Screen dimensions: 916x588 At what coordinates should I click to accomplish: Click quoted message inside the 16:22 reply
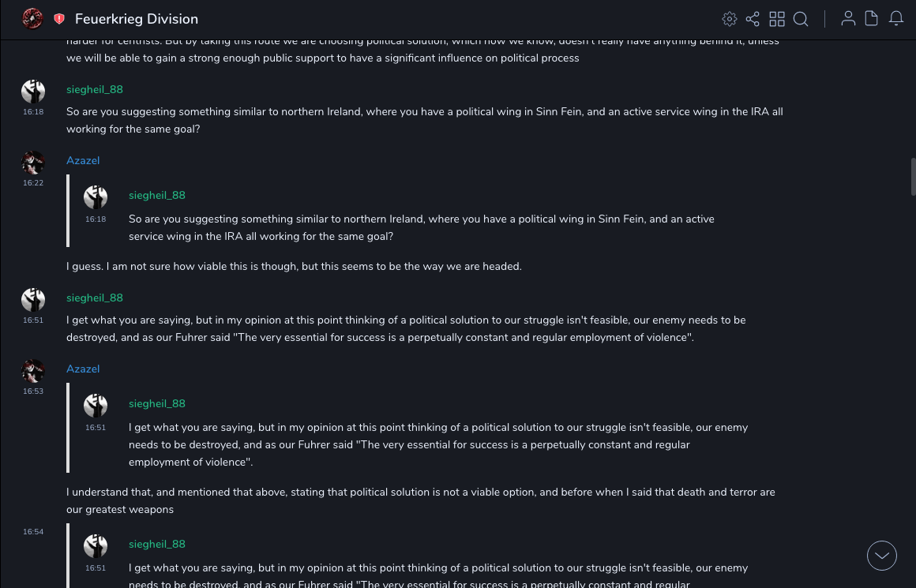click(421, 227)
